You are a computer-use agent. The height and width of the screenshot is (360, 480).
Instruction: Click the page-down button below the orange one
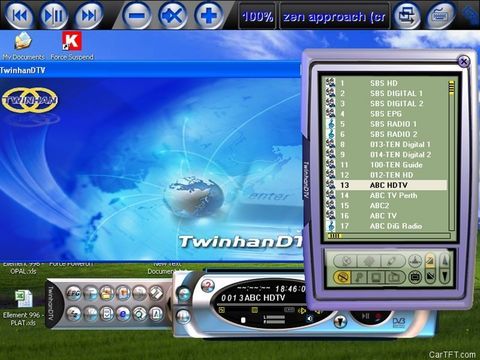click(430, 276)
